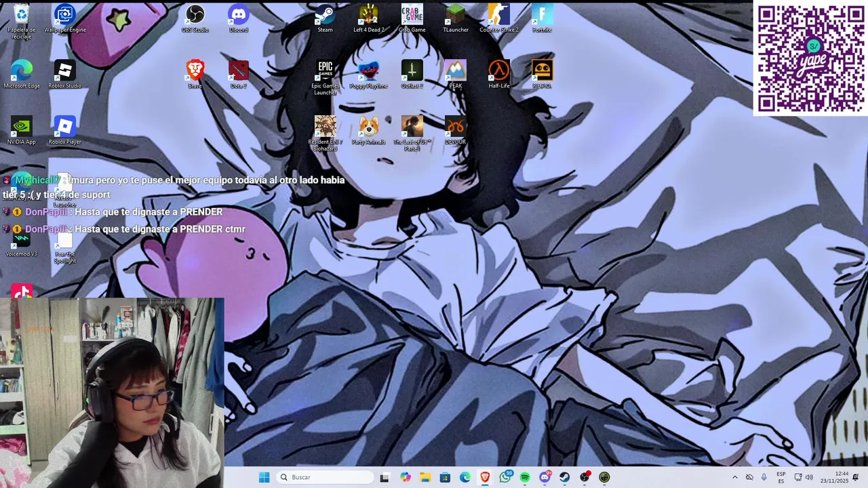
Task: Select the Outlast 2 desktop icon
Action: (x=412, y=75)
